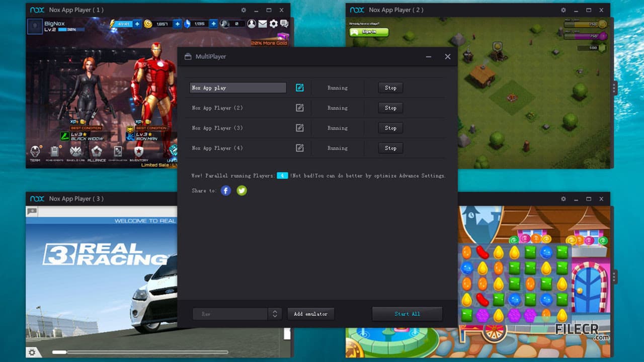Open the in-game settings gear icon
This screenshot has width=644, height=362.
(273, 24)
